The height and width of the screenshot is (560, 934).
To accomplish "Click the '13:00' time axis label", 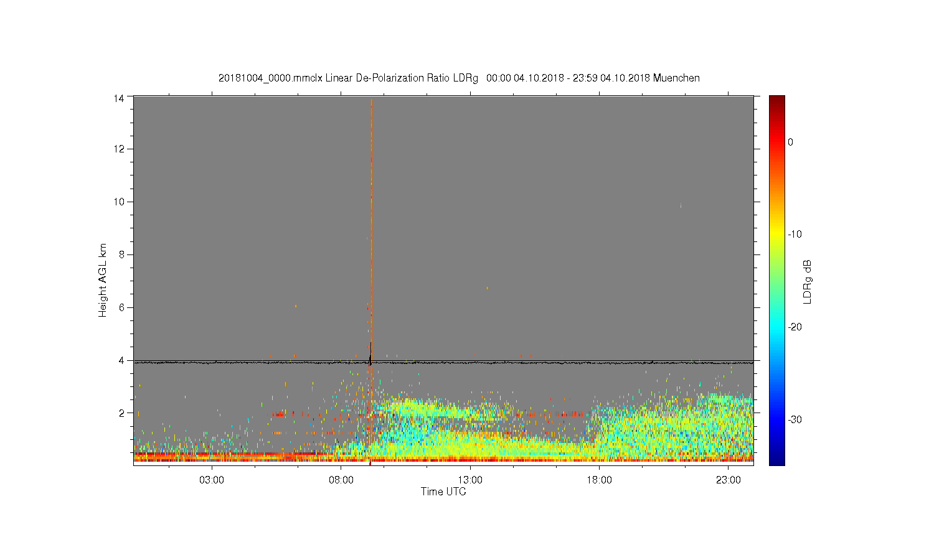I will 470,480.
